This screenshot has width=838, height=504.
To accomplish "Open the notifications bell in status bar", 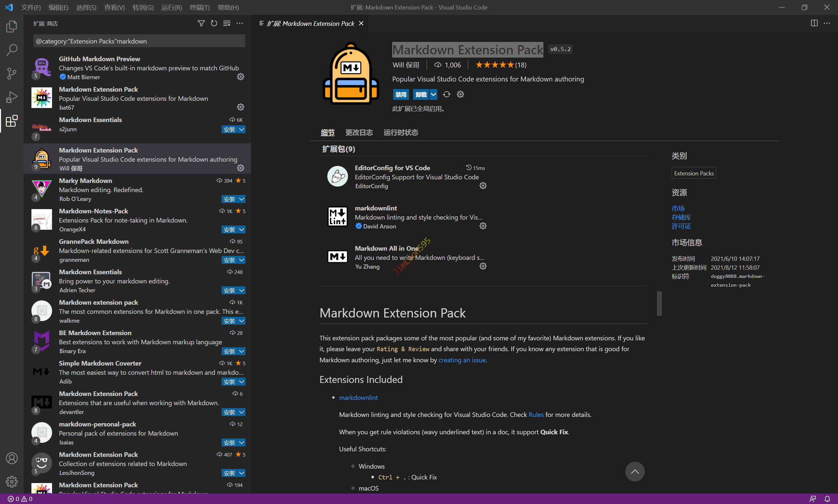I will pyautogui.click(x=827, y=498).
